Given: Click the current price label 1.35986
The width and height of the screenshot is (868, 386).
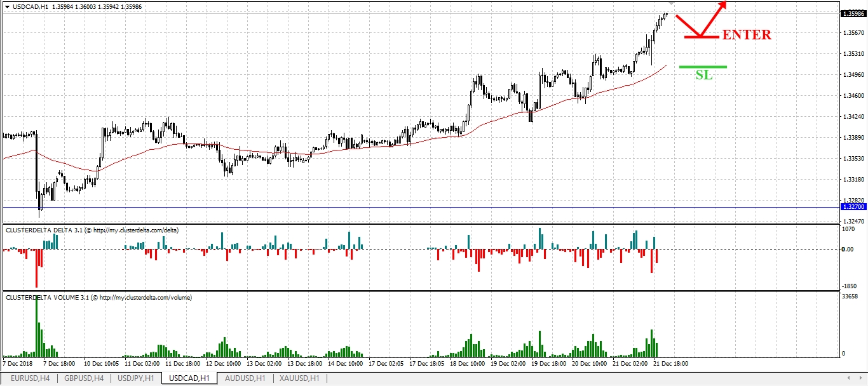Looking at the screenshot, I should (x=853, y=13).
